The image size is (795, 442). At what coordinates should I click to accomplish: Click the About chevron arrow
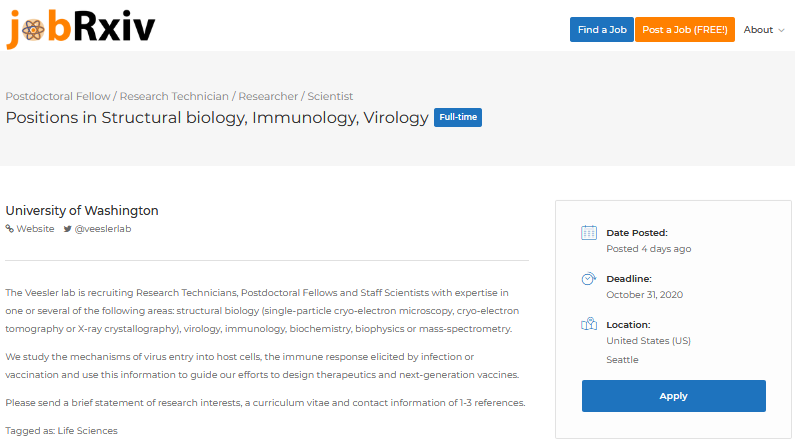781,30
